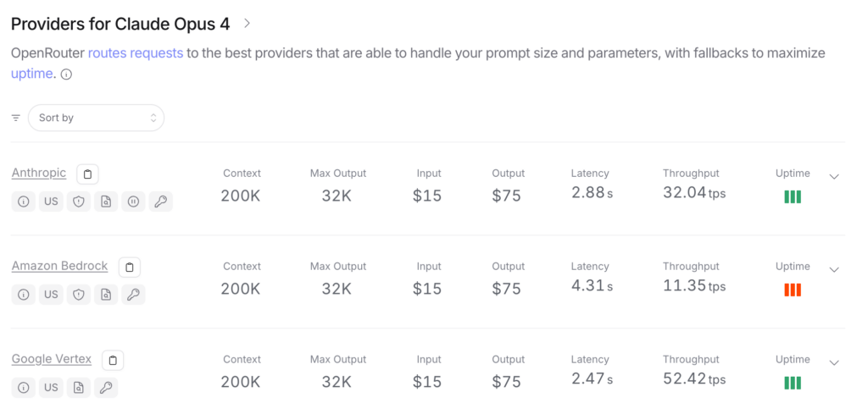Click the shield icon in the Anthropic row
Viewport: 868px width, 403px height.
tap(79, 201)
